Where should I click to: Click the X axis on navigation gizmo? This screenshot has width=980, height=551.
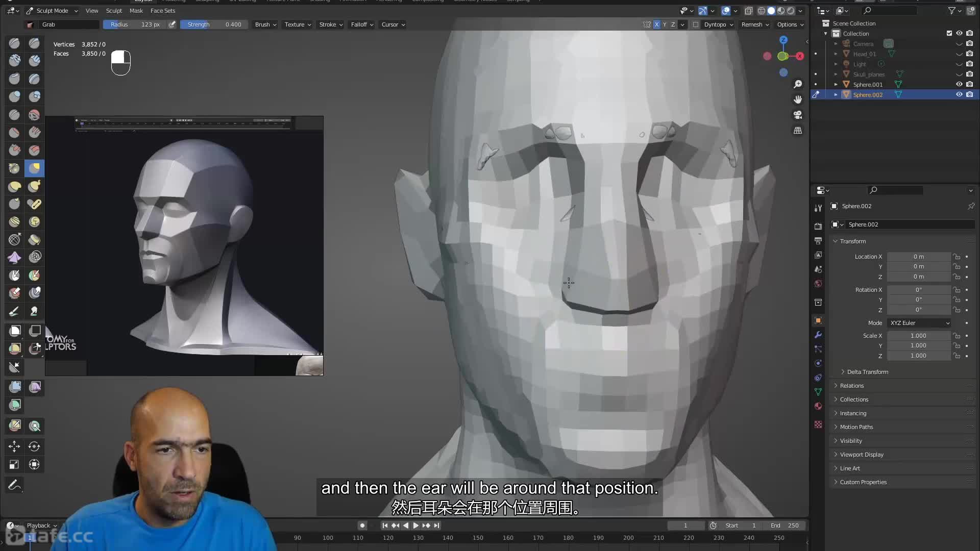coord(800,56)
